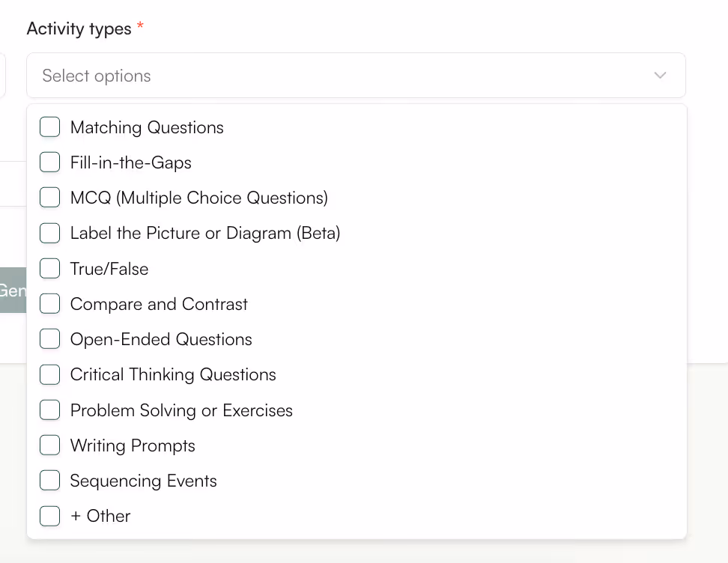Click the required field asterisk indicator
Screen dimensions: 728x563
(x=139, y=23)
